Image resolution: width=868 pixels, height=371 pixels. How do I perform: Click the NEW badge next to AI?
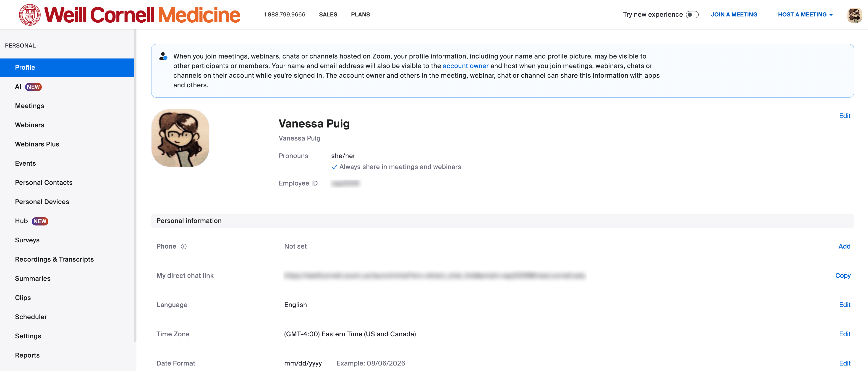pos(33,87)
